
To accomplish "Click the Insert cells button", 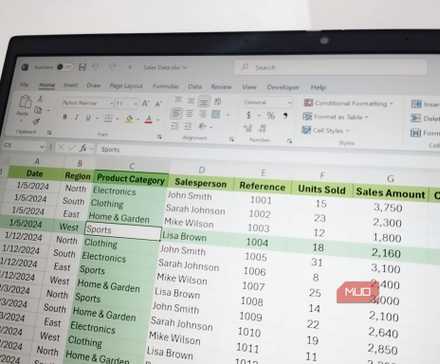I will [x=425, y=104].
